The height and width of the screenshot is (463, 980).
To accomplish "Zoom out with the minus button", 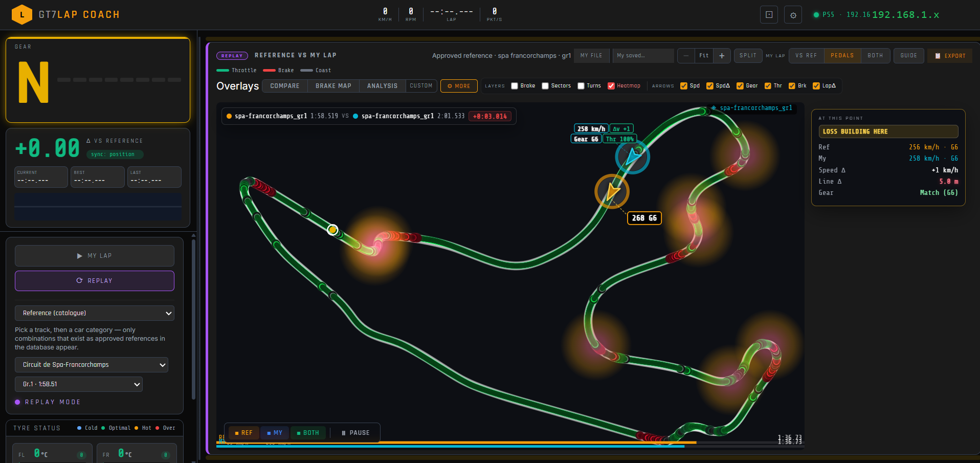I will click(x=686, y=56).
